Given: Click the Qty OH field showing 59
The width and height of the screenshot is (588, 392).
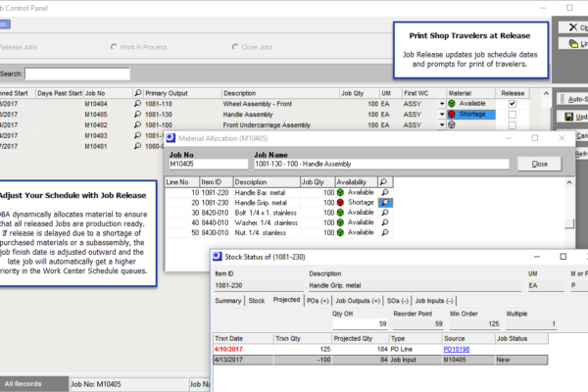Looking at the screenshot, I should pyautogui.click(x=361, y=323).
